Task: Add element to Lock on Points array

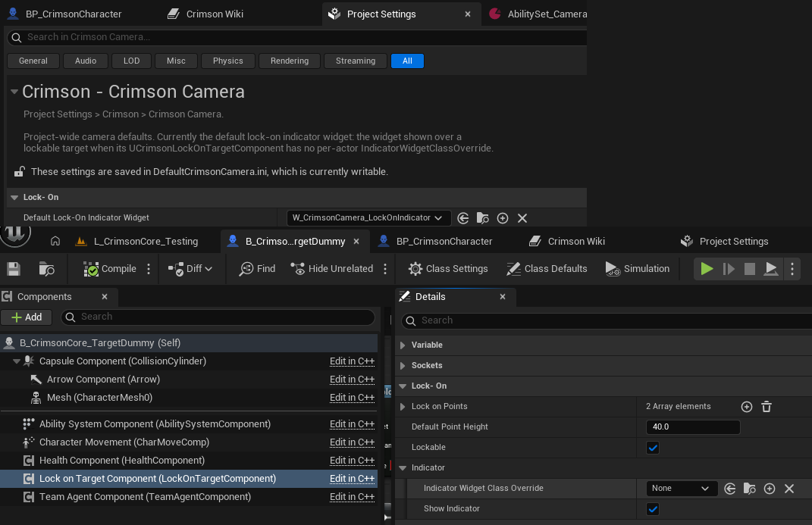Action: pos(747,407)
